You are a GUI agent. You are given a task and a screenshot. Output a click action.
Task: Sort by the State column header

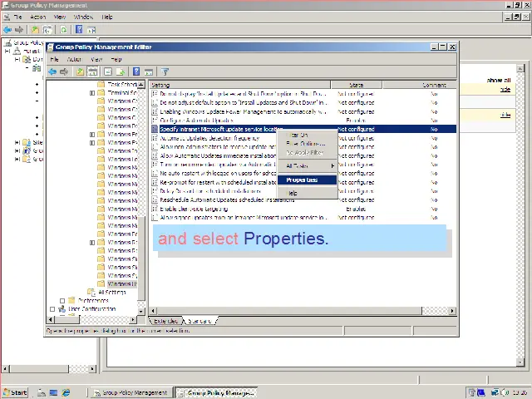[357, 85]
